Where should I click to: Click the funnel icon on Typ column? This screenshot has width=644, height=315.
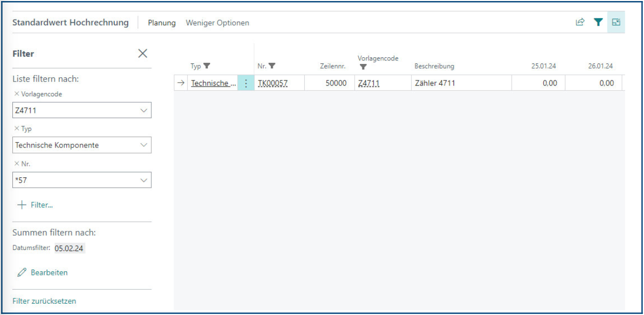click(207, 66)
